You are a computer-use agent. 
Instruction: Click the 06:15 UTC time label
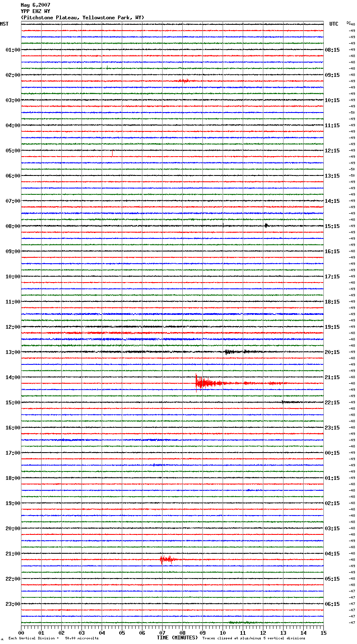[332, 604]
